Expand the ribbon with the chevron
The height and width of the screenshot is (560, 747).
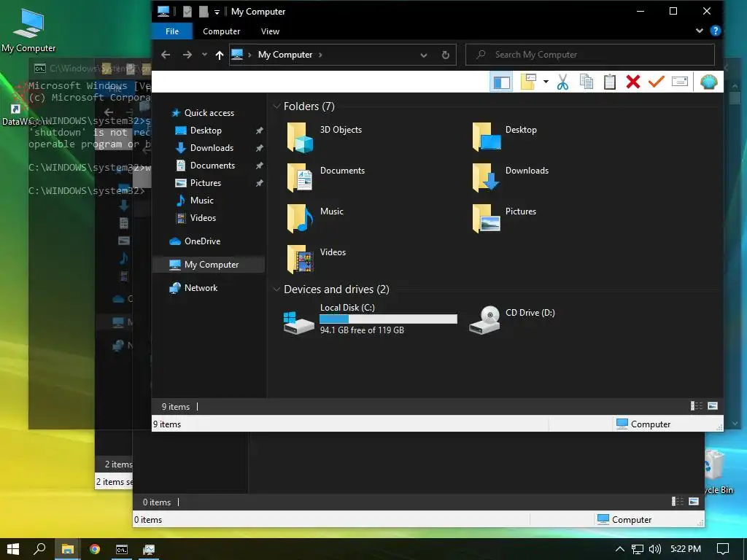[x=700, y=31]
